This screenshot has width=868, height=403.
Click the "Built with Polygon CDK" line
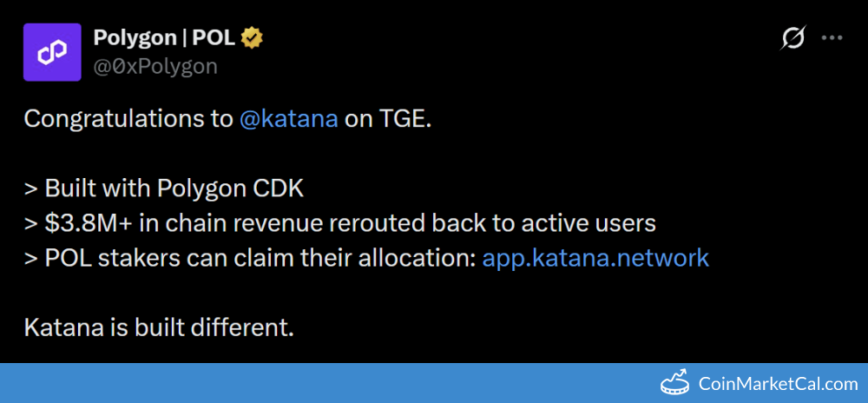pos(174,188)
